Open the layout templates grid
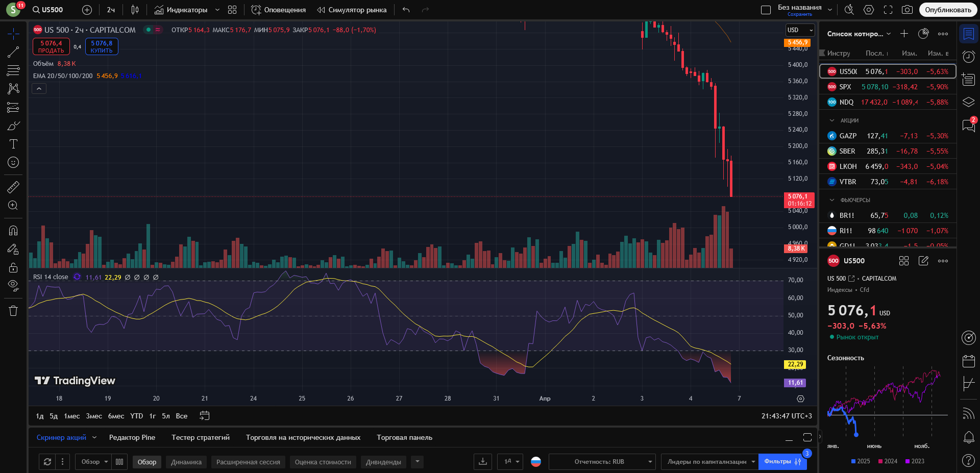 point(232,10)
